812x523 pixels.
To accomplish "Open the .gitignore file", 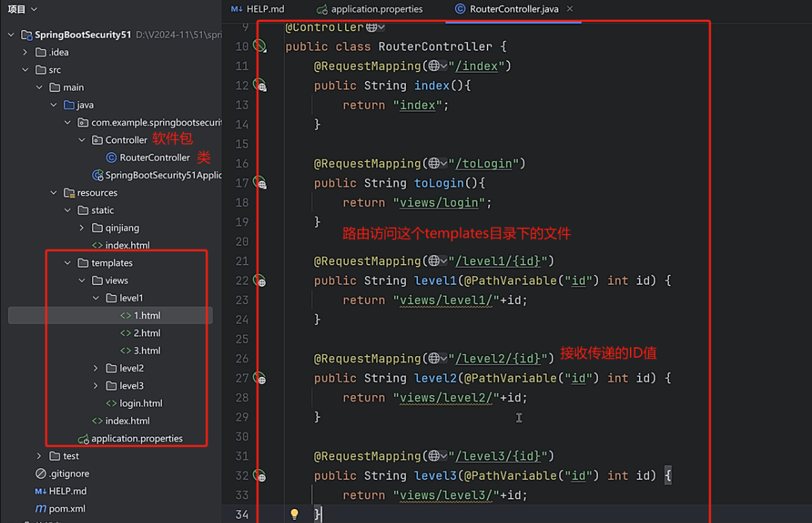I will (63, 474).
